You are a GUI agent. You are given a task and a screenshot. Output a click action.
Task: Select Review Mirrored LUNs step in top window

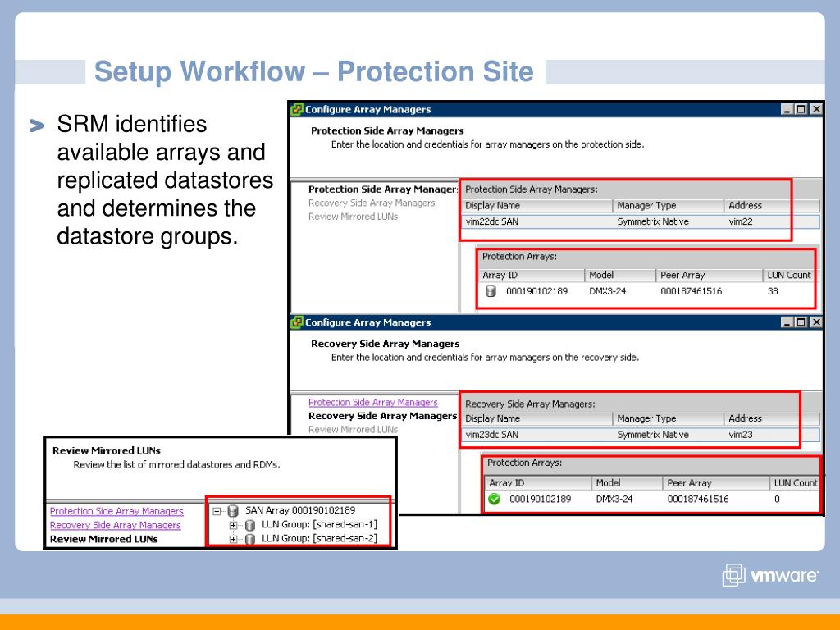pos(353,217)
